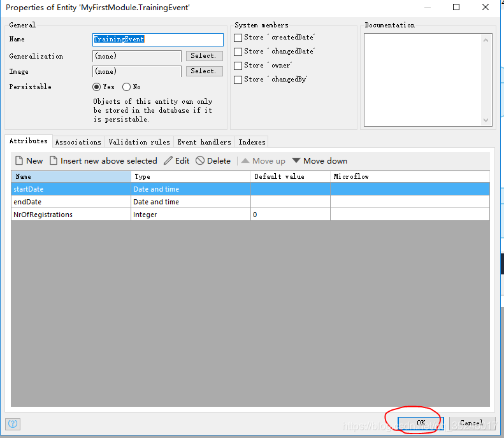The image size is (504, 438).
Task: Click the Move up arrow
Action: coord(245,161)
